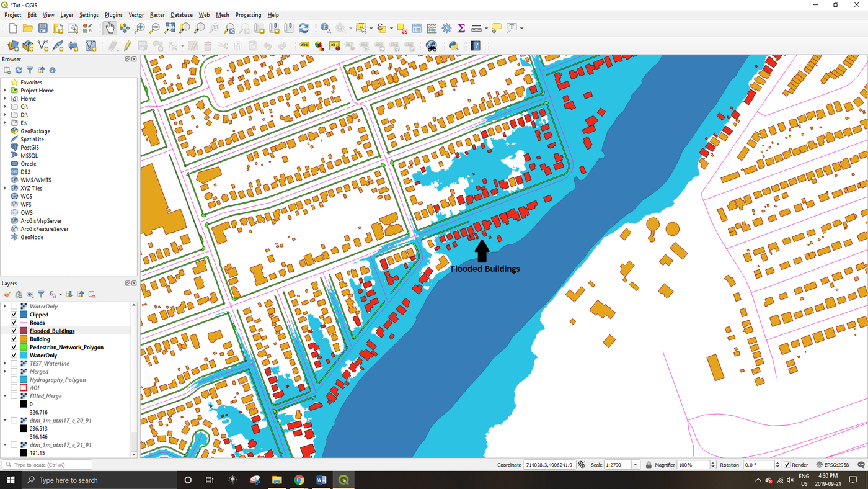Image resolution: width=868 pixels, height=489 pixels.
Task: Open the Python Console
Action: pyautogui.click(x=453, y=45)
